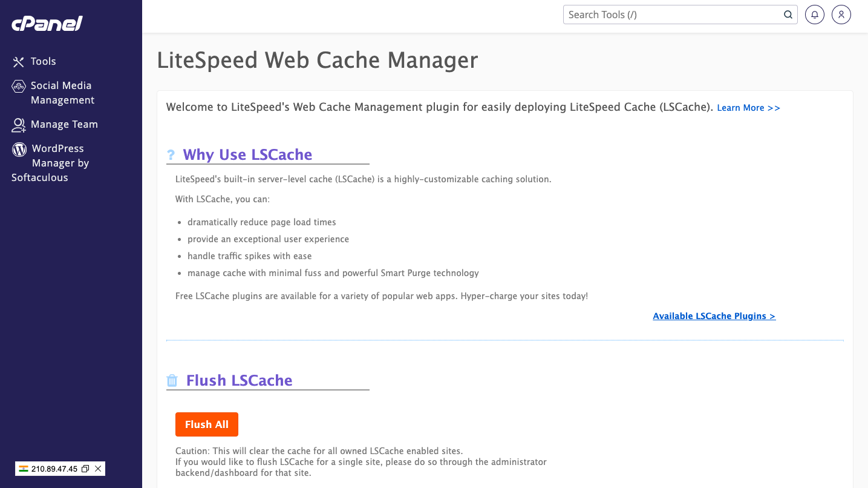This screenshot has width=868, height=488.
Task: Select the Manage Team menu label
Action: (x=64, y=125)
